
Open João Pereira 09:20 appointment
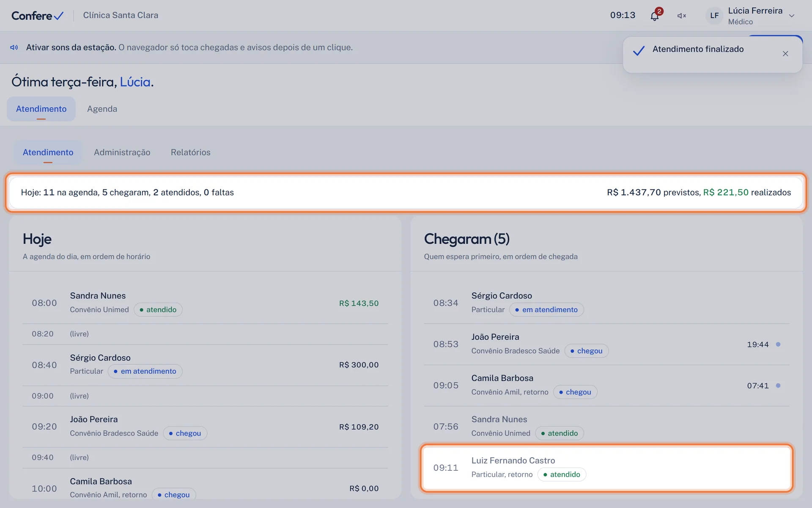(x=205, y=426)
